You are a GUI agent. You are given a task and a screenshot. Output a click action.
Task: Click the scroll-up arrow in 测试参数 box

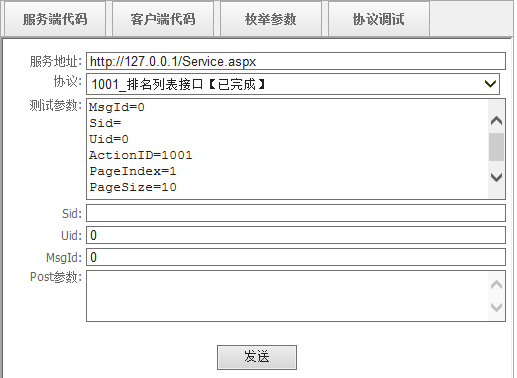click(496, 120)
